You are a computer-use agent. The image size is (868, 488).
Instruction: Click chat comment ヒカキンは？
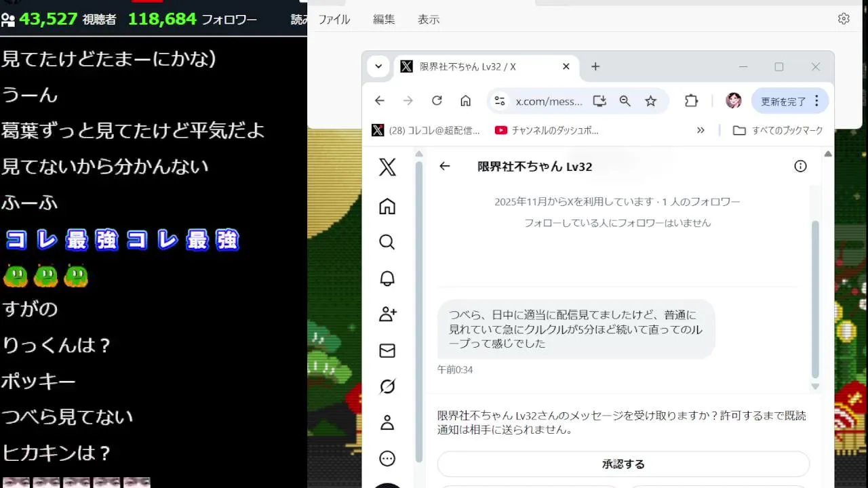pos(56,453)
